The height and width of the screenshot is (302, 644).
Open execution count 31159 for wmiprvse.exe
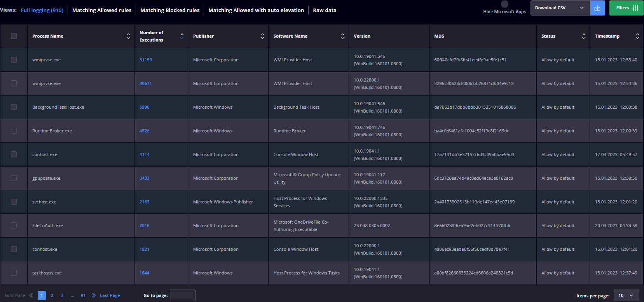(146, 60)
